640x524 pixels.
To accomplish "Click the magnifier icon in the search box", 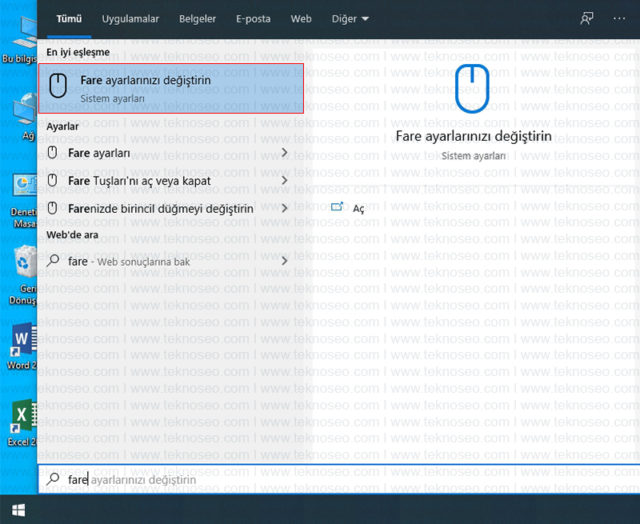I will 53,479.
